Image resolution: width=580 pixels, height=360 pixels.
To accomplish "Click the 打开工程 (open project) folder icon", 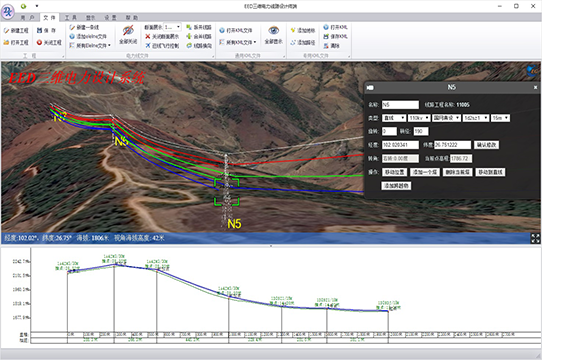I will (x=6, y=43).
